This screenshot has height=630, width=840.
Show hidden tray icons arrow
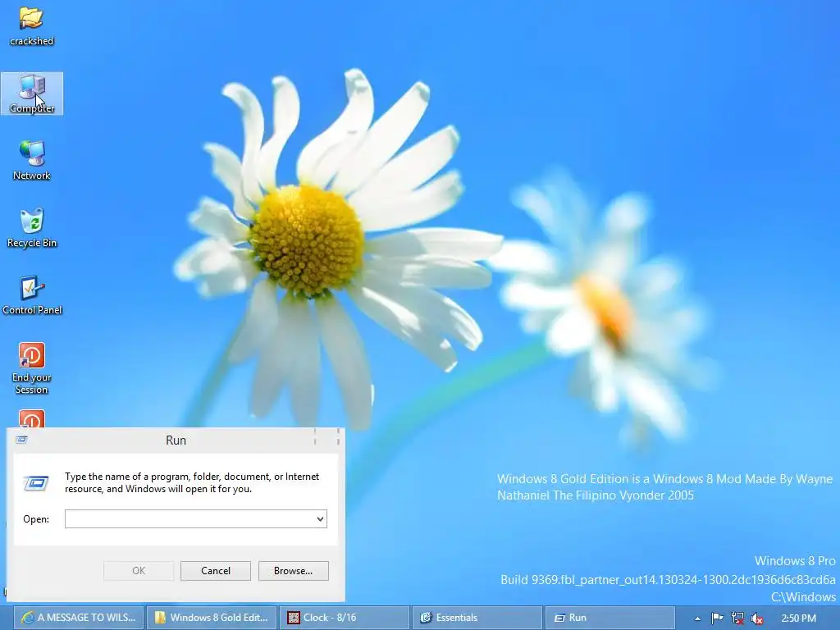[x=697, y=619]
